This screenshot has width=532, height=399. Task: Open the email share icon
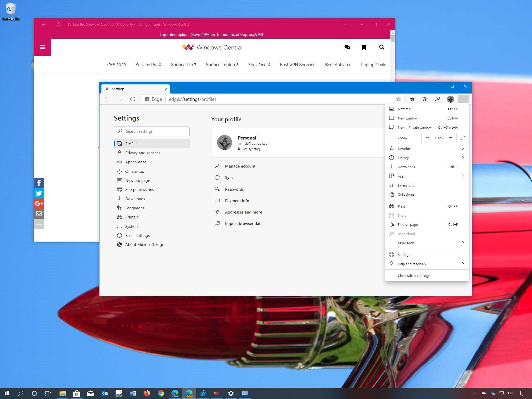[x=39, y=214]
